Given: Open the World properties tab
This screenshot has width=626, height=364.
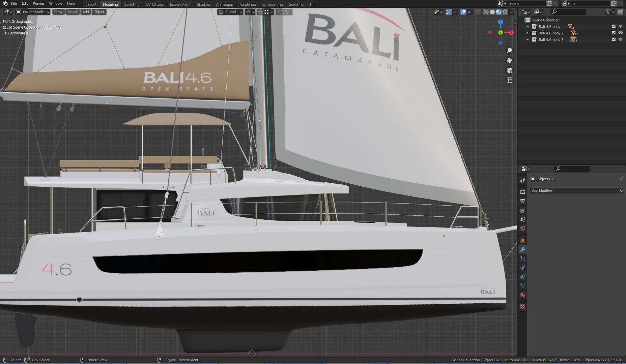Looking at the screenshot, I should coord(522,229).
